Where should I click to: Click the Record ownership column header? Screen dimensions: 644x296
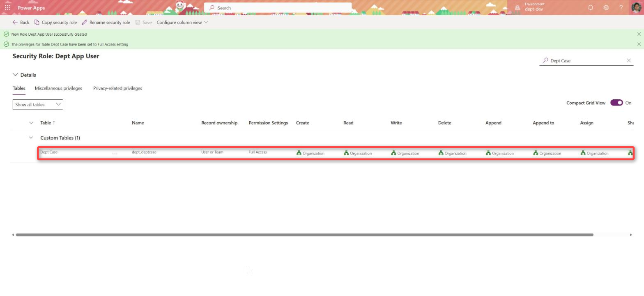219,123
